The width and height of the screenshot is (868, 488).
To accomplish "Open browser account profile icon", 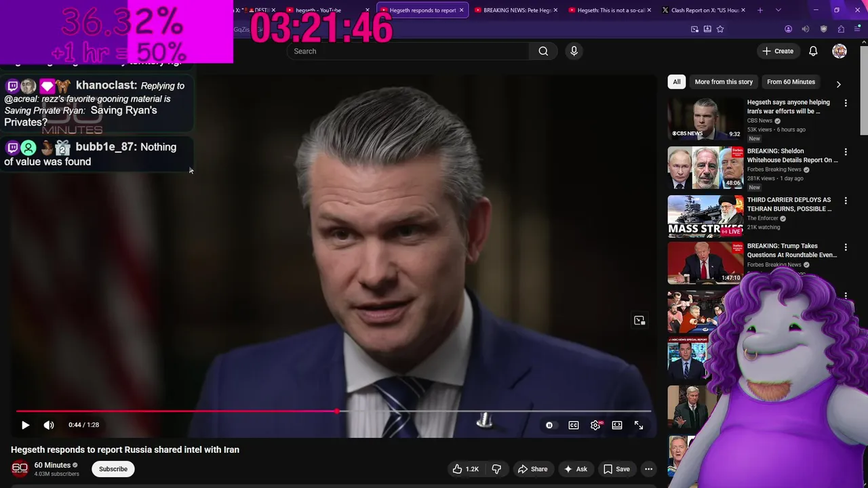I will (788, 29).
